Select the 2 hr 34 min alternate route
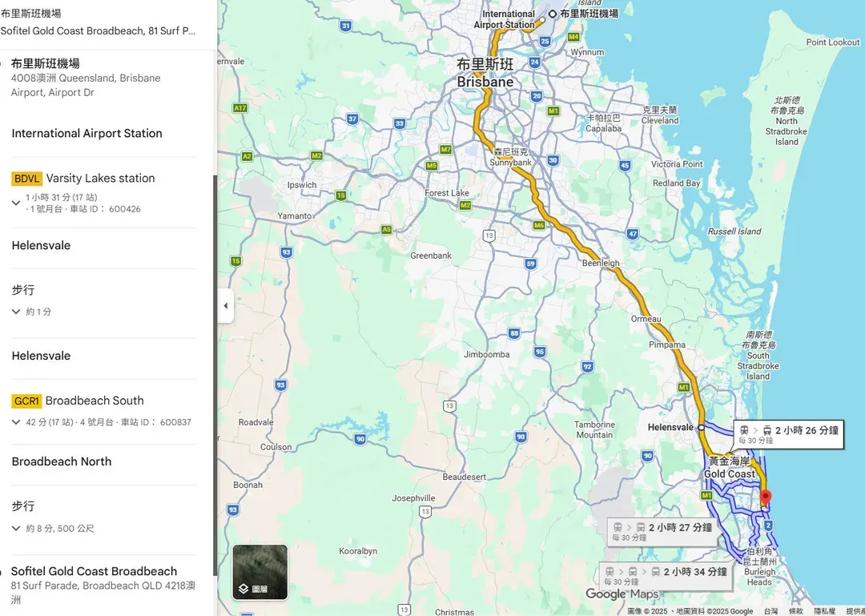 (666, 576)
